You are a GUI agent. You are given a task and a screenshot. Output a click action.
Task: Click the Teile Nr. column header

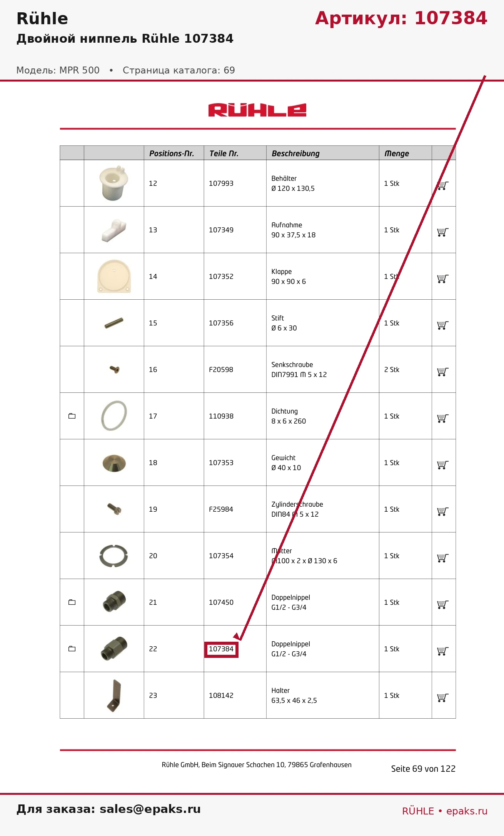pos(224,154)
